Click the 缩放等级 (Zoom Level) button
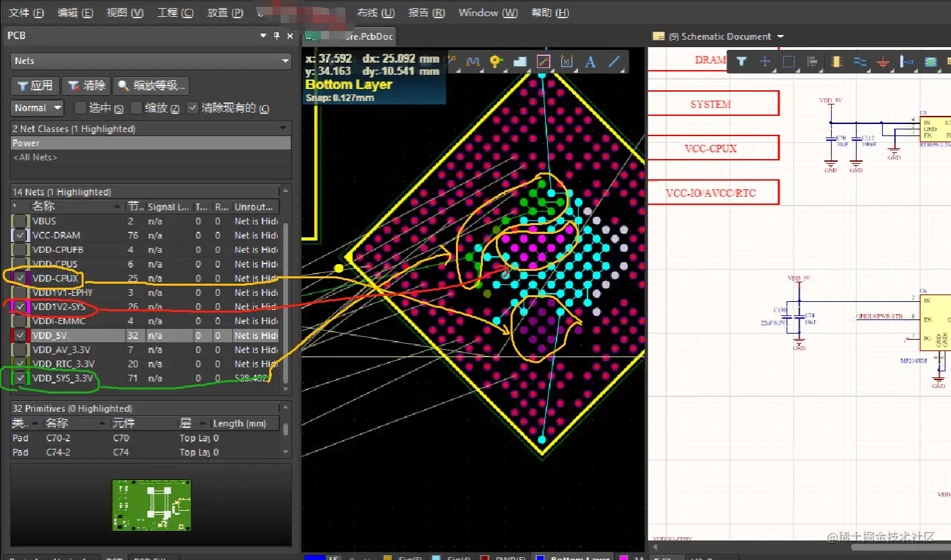This screenshot has height=560, width=951. 151,86
